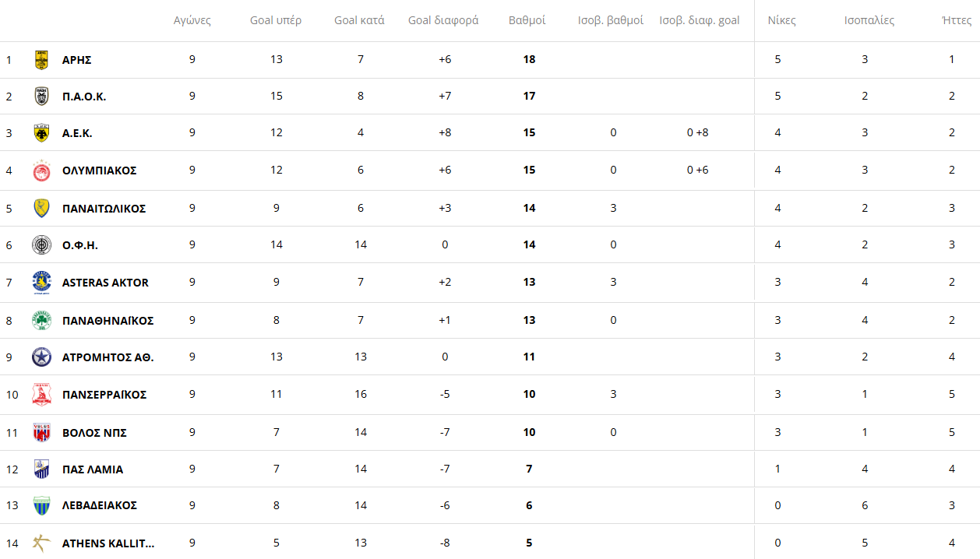980x559 pixels.
Task: Click the Ισοπαλίες column header
Action: (869, 20)
